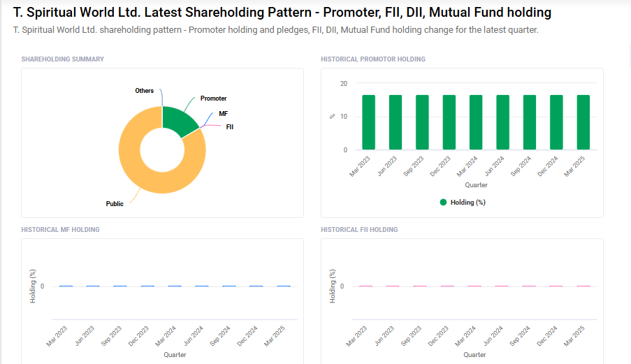Click the Dec 2023 promoter holding bar
The height and width of the screenshot is (364, 631).
click(x=449, y=122)
